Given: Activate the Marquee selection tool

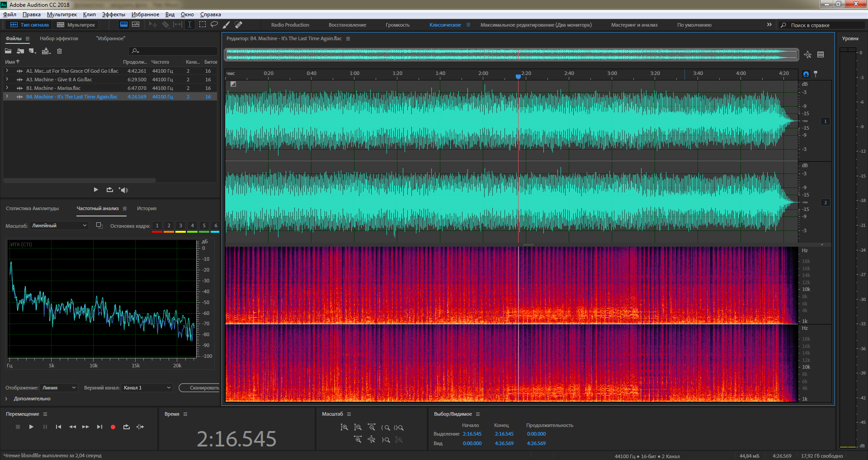Looking at the screenshot, I should click(203, 25).
